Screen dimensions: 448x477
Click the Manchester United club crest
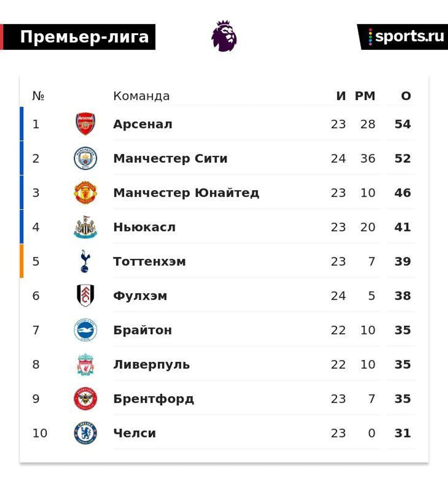tap(86, 193)
